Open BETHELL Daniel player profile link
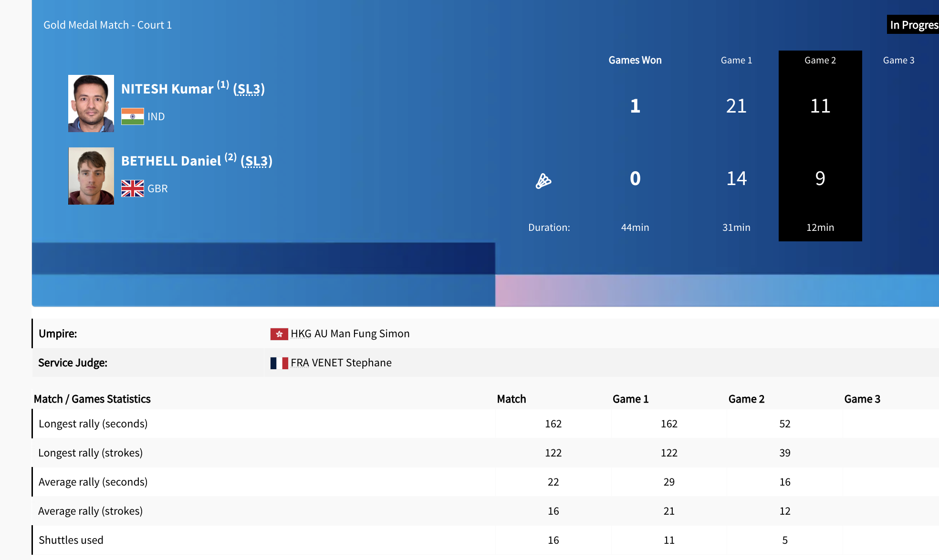 click(171, 161)
